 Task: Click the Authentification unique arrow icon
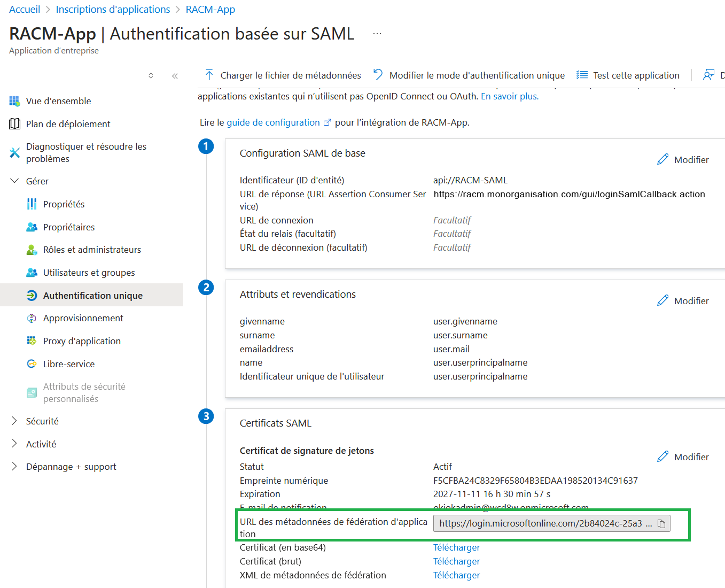pos(32,296)
